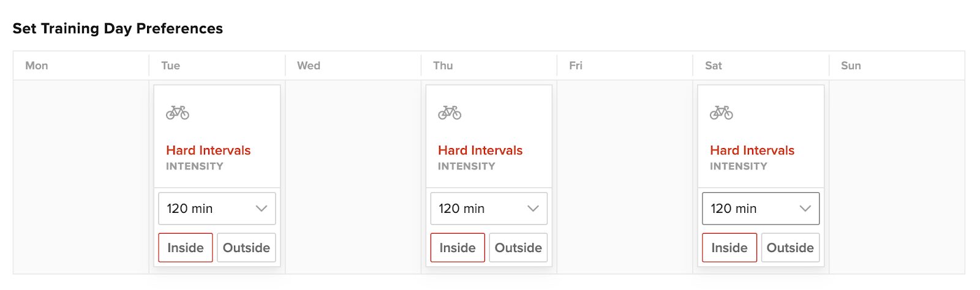Image resolution: width=980 pixels, height=290 pixels.
Task: Click the empty Fri day column
Action: pyautogui.click(x=625, y=177)
